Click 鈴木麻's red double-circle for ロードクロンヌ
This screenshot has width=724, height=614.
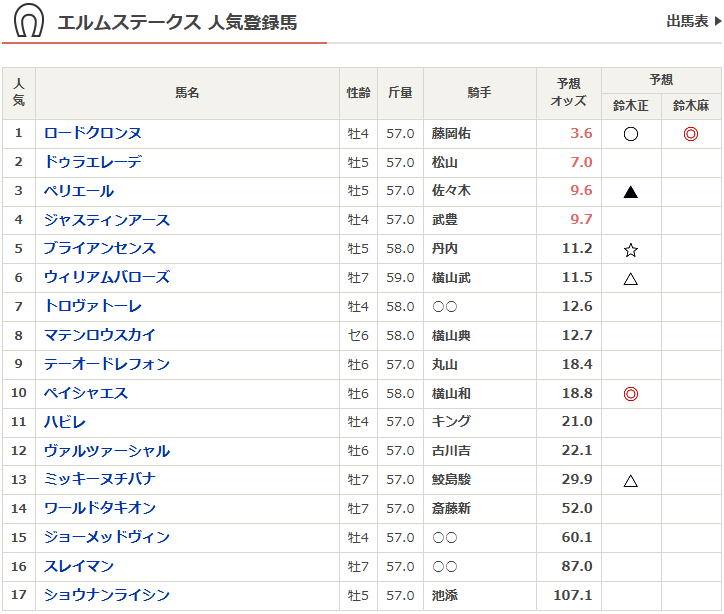691,134
